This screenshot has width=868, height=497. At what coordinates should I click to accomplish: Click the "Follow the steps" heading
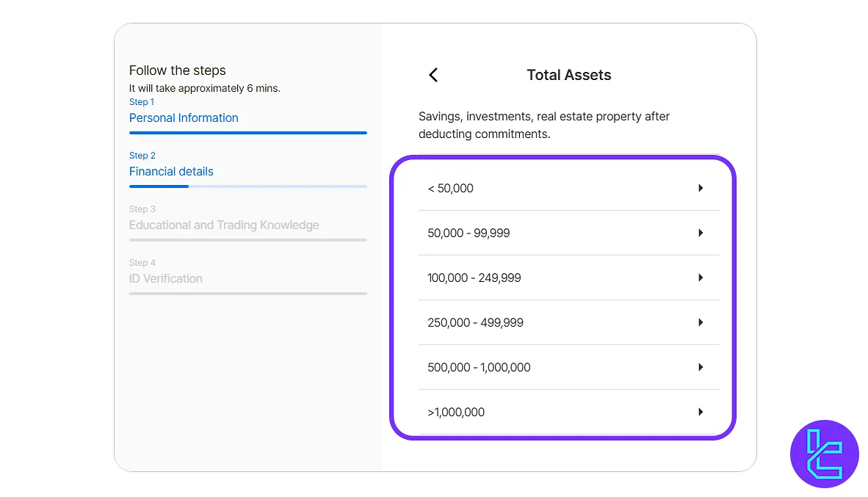[178, 70]
